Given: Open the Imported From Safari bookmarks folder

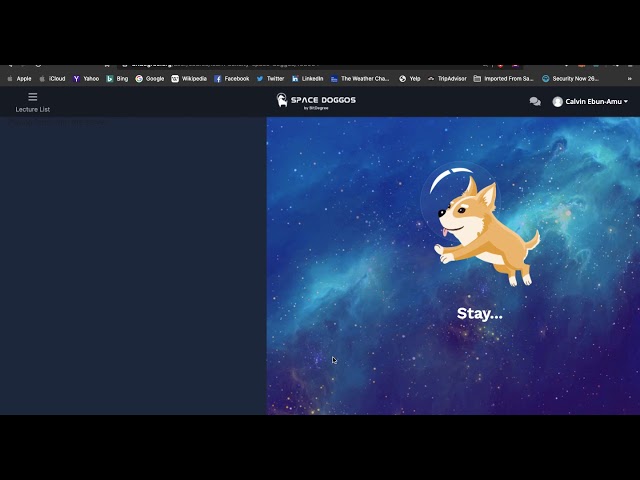Looking at the screenshot, I should 504,79.
